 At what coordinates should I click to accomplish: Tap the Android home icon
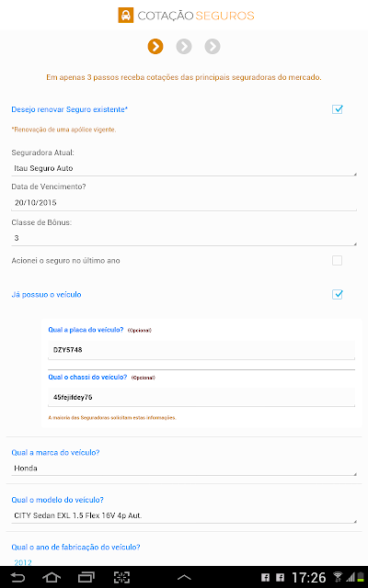(52, 577)
